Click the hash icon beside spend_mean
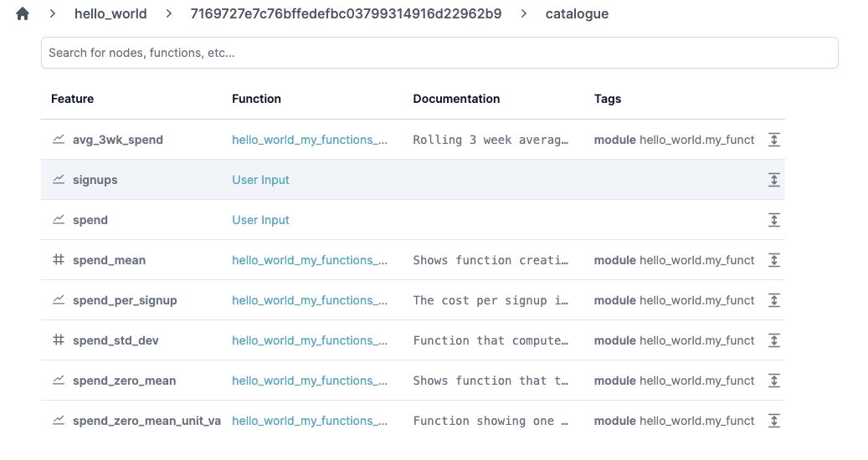The image size is (868, 460). pos(59,260)
